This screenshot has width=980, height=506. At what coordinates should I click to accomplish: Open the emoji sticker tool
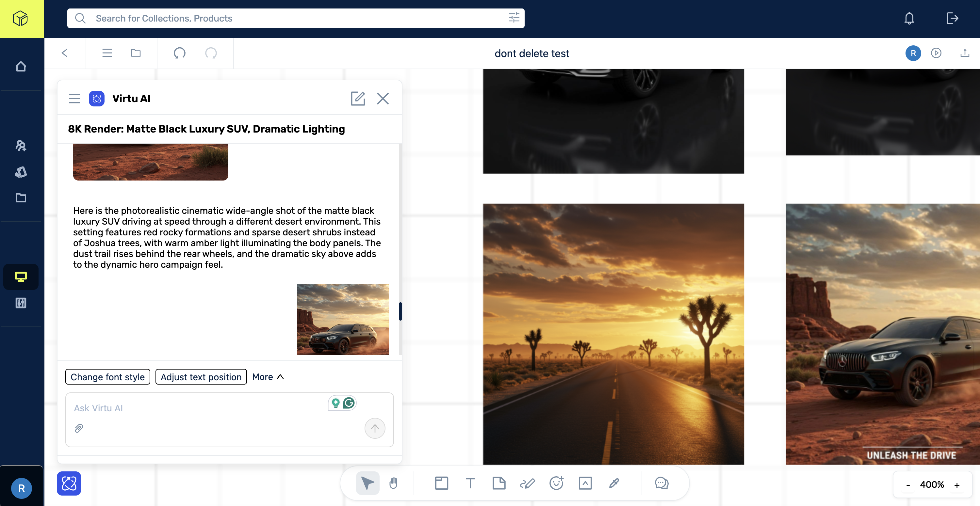coord(556,483)
